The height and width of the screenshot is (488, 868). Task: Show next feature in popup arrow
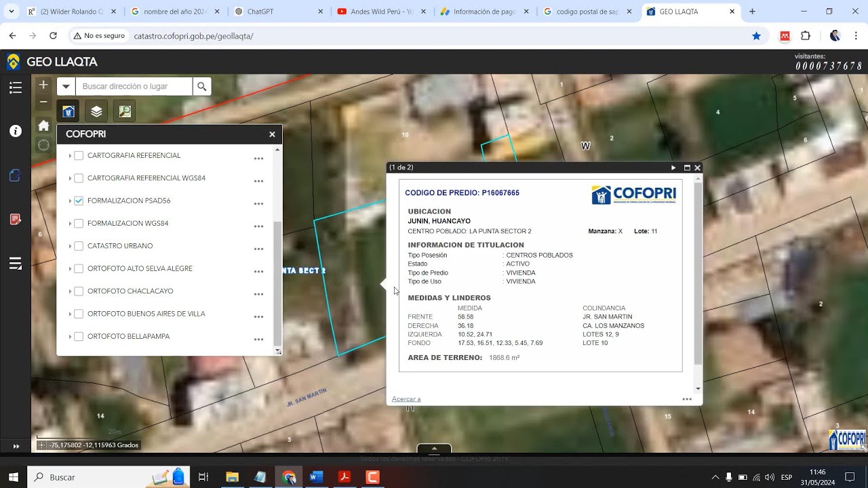click(673, 167)
